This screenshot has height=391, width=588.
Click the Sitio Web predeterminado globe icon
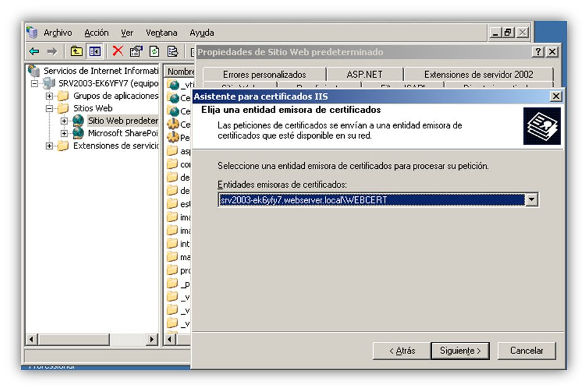click(78, 120)
